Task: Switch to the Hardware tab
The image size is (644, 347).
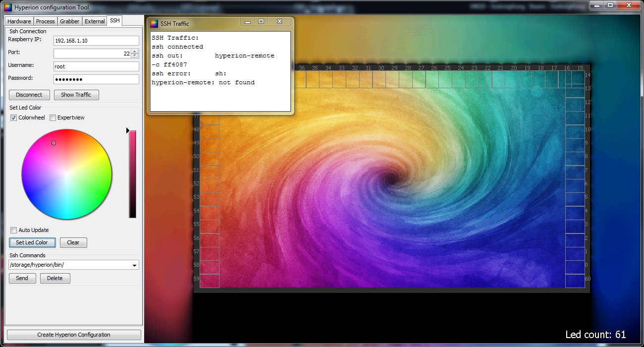Action: [19, 21]
